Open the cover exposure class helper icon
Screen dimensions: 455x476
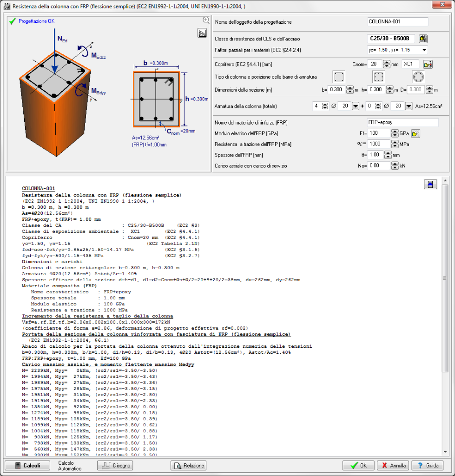(428, 64)
